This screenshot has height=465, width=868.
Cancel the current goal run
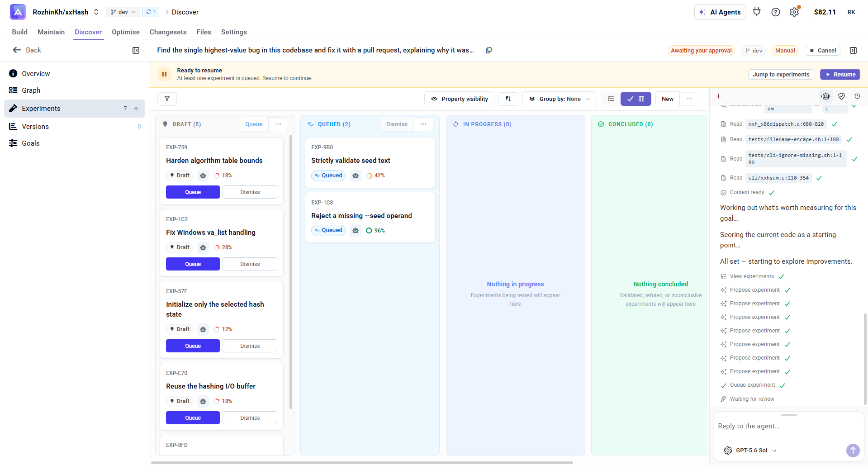point(822,50)
